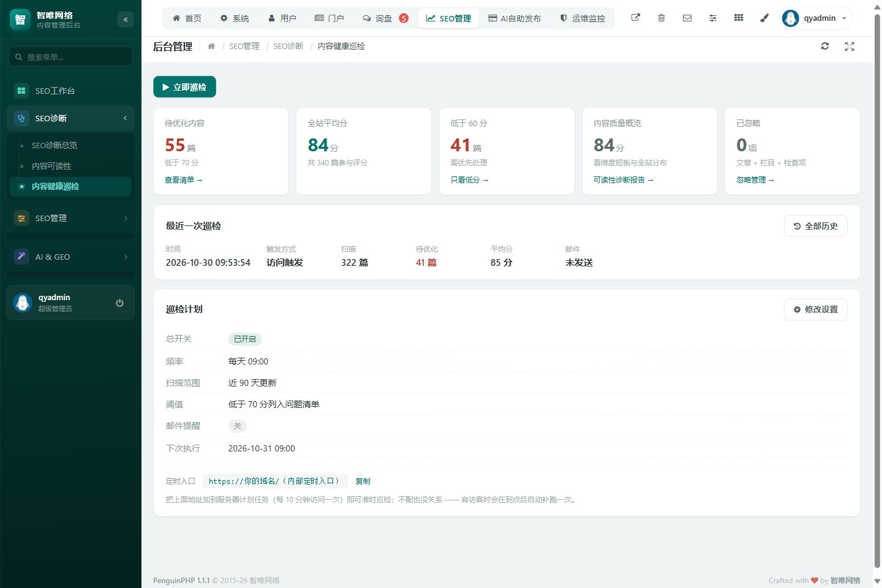This screenshot has width=882, height=588.
Task: Click 修改设置 button
Action: (816, 309)
